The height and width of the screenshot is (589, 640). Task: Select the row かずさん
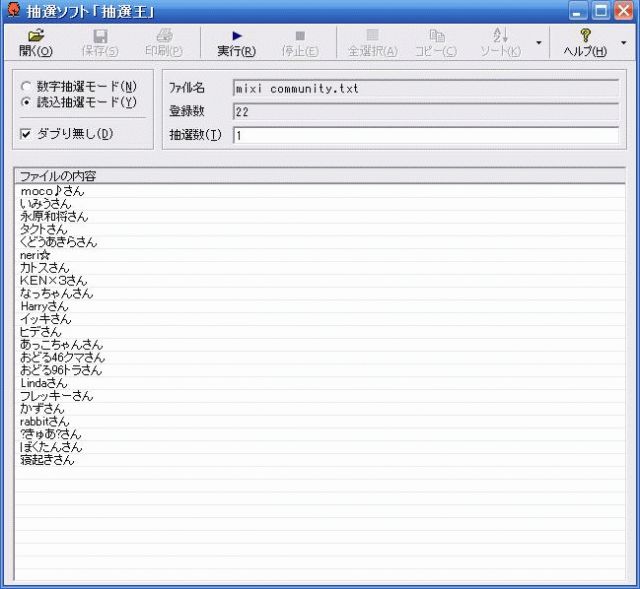point(320,409)
